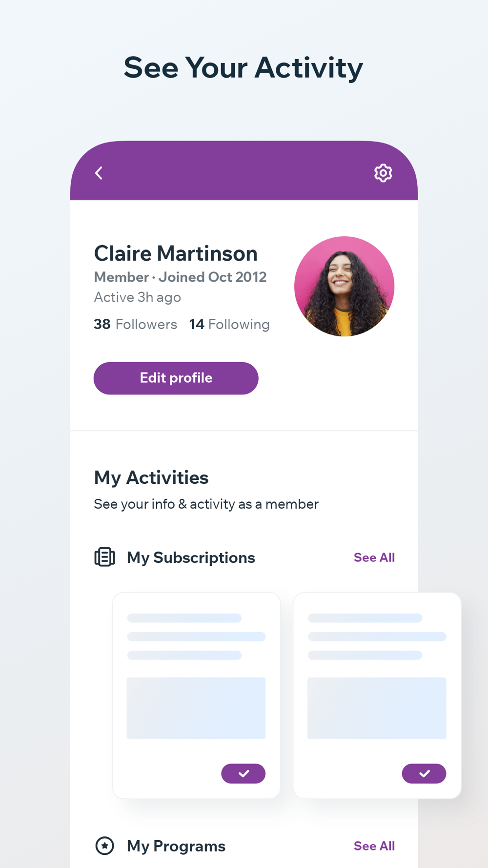Open the second subscription card

377,696
